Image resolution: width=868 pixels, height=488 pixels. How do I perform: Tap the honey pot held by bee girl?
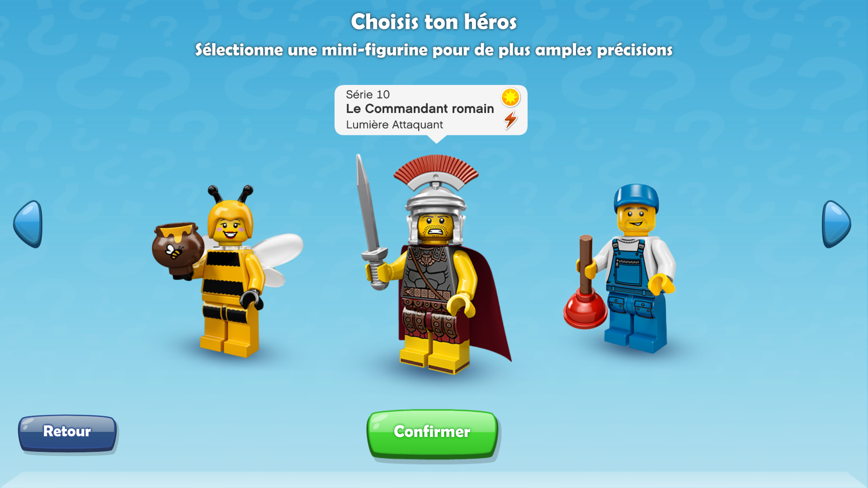pos(177,249)
